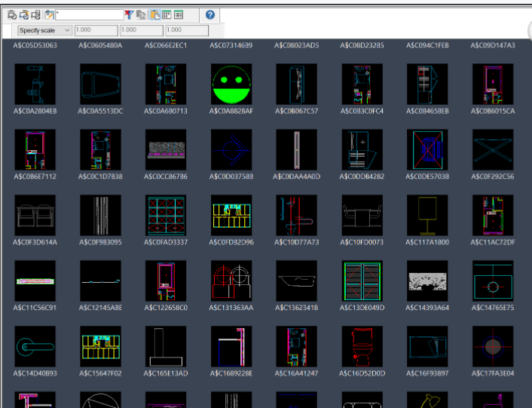This screenshot has width=532, height=408.
Task: Select yellow building plan block A$C0FDB2D96
Action: coord(231,215)
